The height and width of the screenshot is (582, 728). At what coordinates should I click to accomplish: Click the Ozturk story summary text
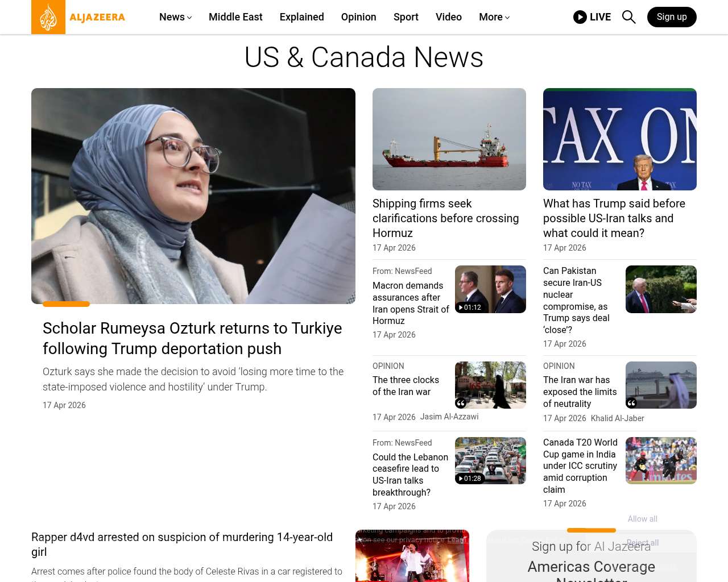[193, 379]
